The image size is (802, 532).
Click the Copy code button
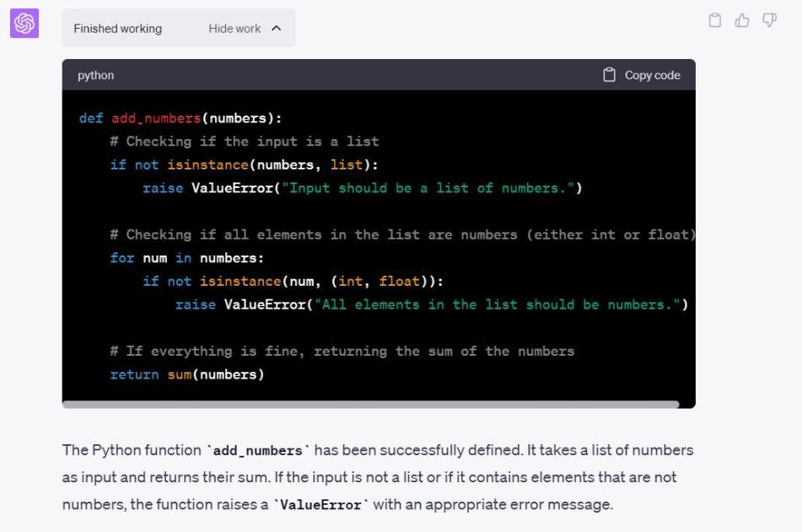(642, 75)
